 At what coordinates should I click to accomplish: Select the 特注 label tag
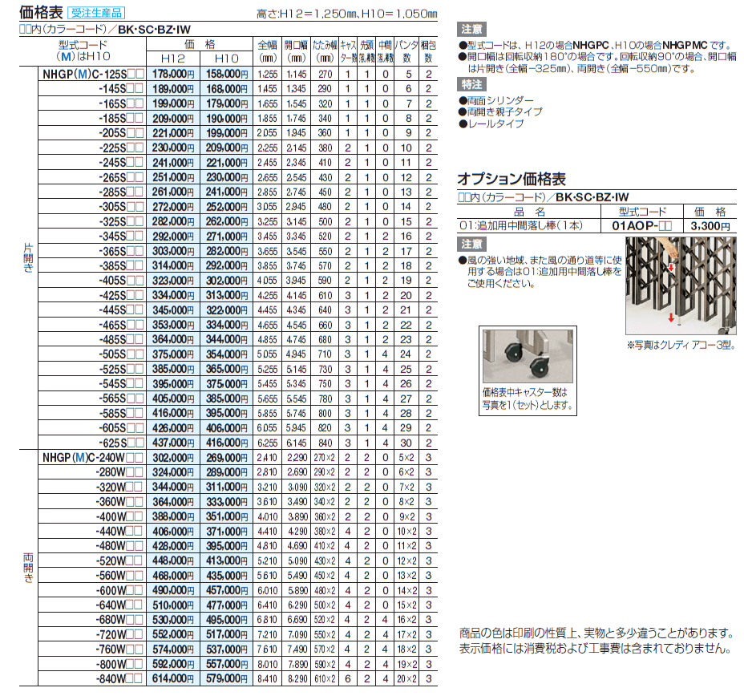pos(471,83)
